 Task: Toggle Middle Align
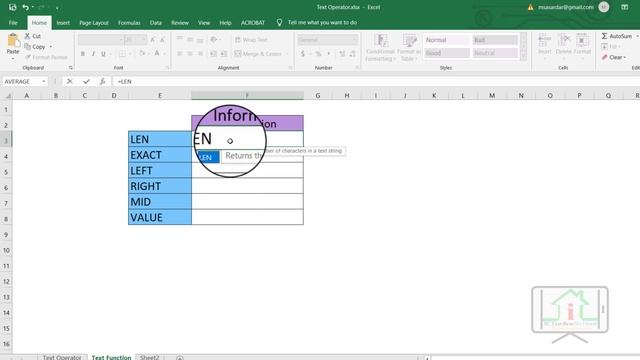point(190,40)
